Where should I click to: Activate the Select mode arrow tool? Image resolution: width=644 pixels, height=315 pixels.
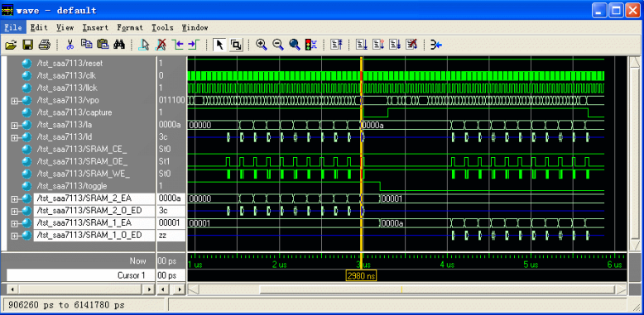pos(219,45)
